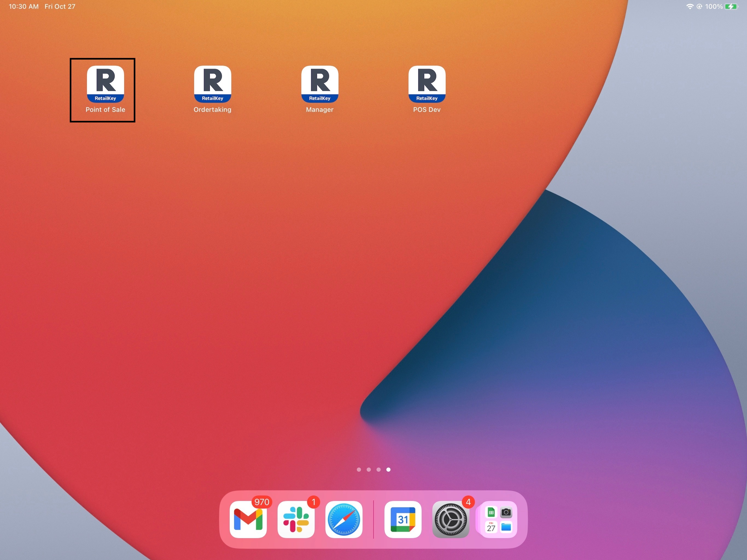747x560 pixels.
Task: Tap the Google Sheets icon in dock folder
Action: click(491, 512)
